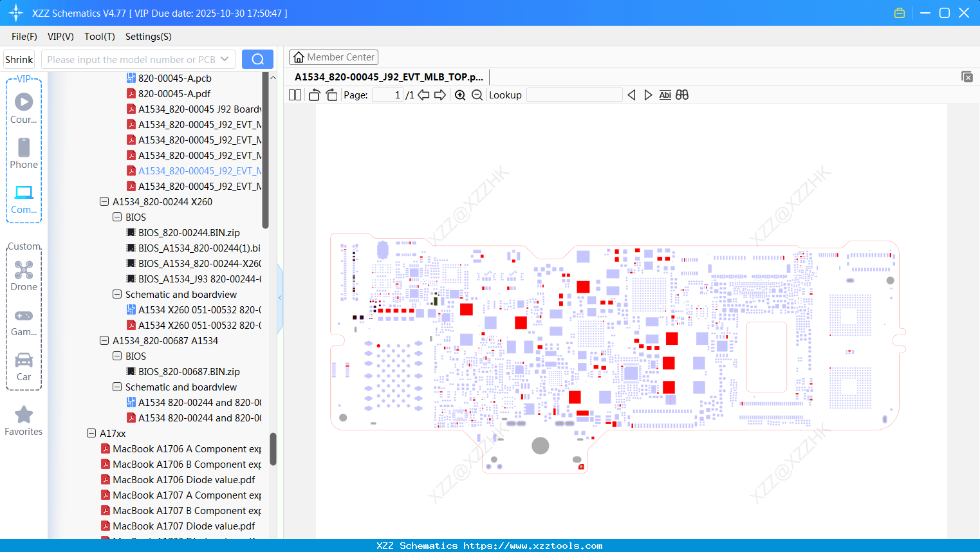Click the Member Center button
The image size is (980, 552).
coord(334,57)
